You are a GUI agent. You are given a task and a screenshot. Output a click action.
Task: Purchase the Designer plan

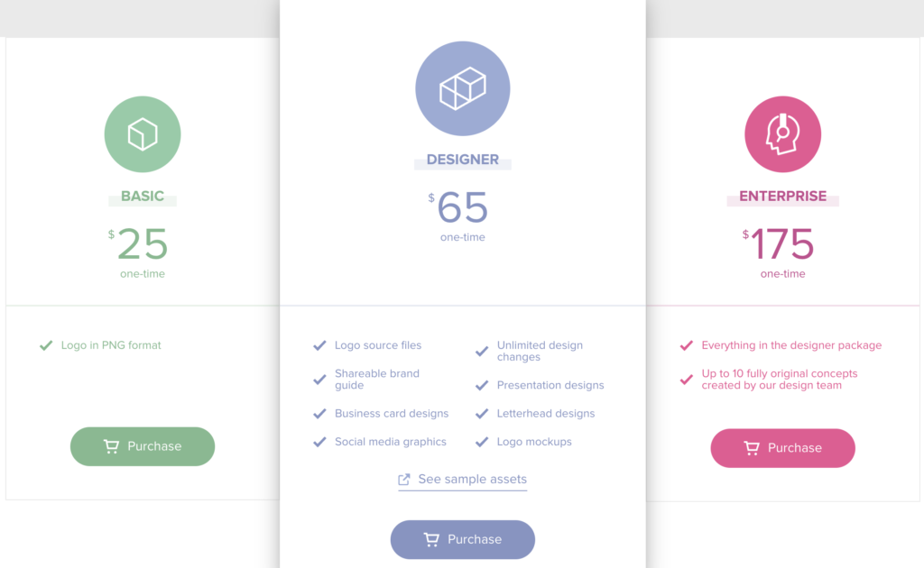(x=463, y=539)
